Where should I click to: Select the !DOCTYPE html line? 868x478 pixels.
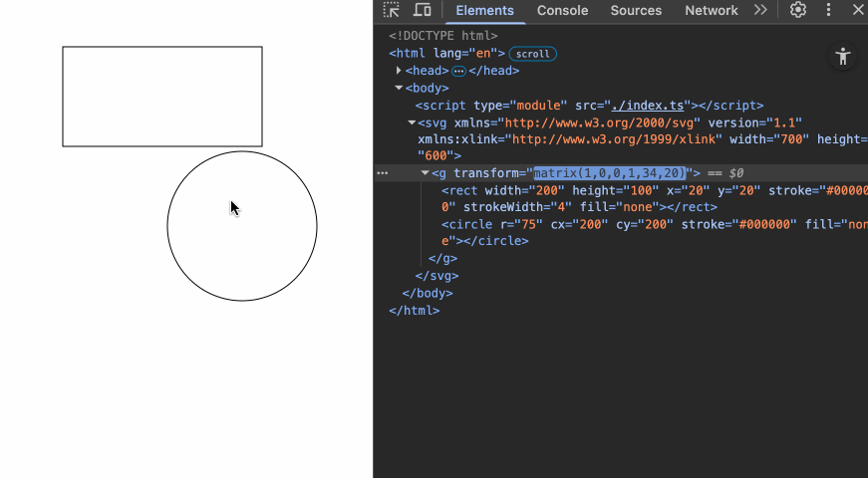click(x=443, y=36)
